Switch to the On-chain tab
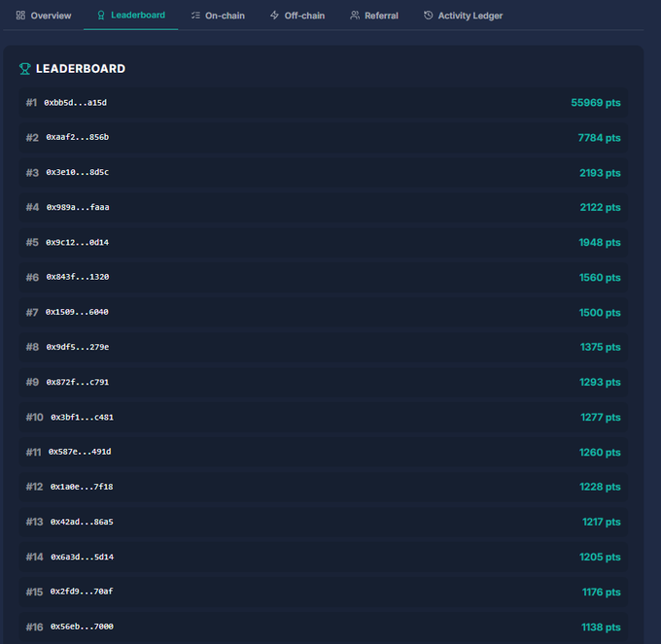Screen dimensions: 661x644 [x=218, y=16]
